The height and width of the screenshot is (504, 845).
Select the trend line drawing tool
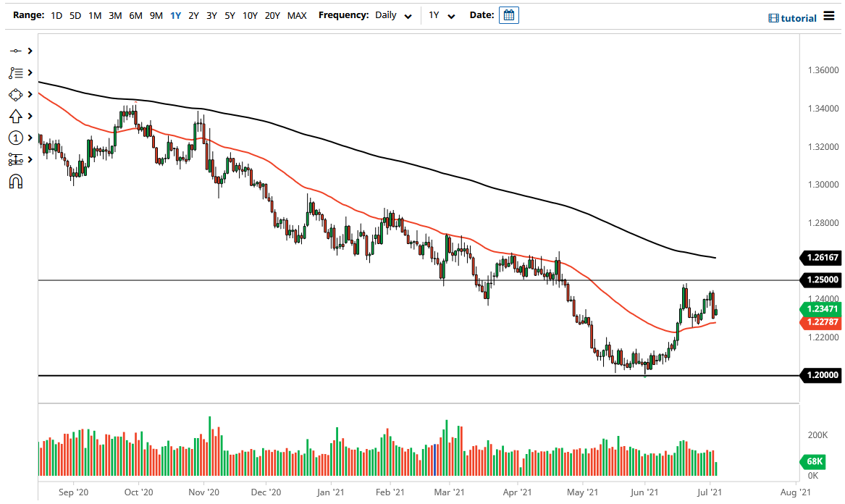[17, 51]
